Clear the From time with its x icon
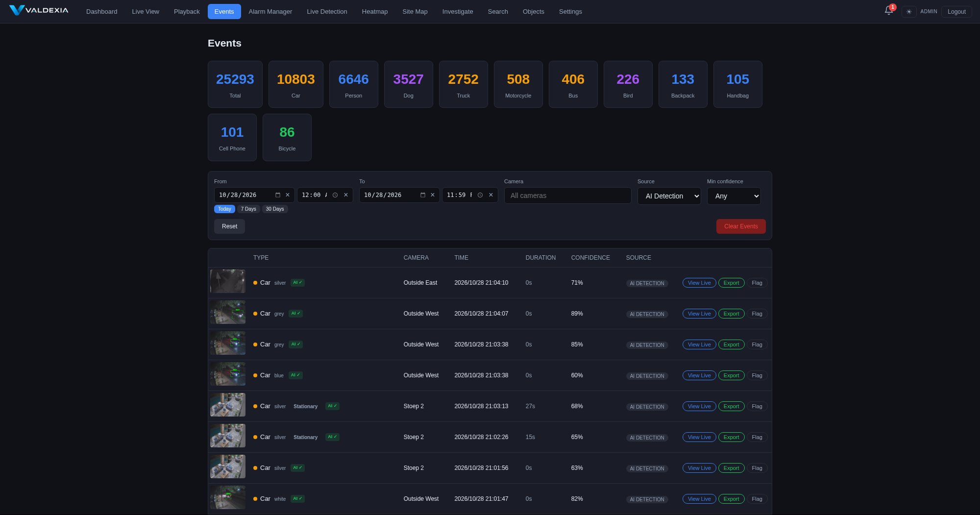This screenshot has width=980, height=515. click(x=346, y=195)
